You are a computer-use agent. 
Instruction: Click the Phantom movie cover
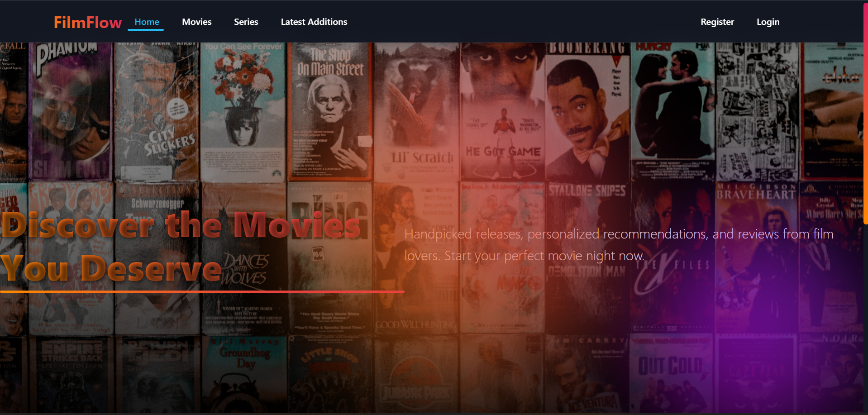point(70,113)
